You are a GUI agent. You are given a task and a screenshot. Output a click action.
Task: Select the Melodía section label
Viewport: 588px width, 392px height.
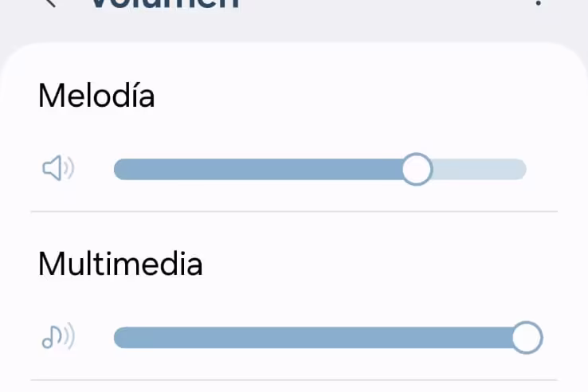click(x=96, y=96)
